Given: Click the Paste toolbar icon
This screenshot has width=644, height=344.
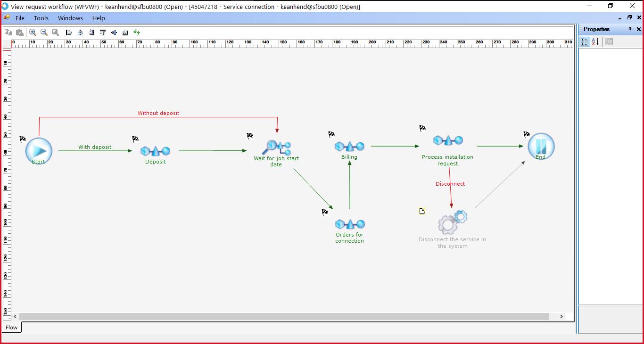Looking at the screenshot, I should (x=19, y=33).
